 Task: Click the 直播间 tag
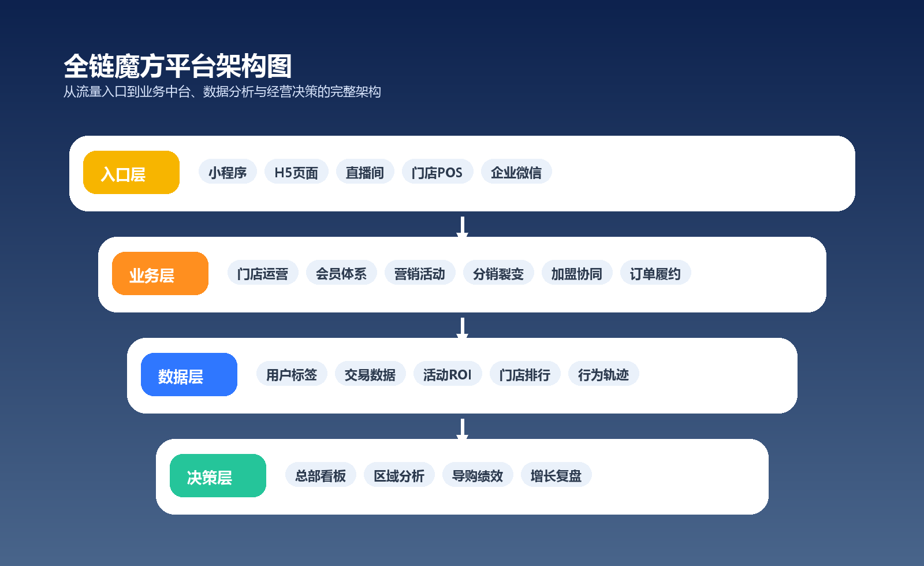tap(365, 172)
